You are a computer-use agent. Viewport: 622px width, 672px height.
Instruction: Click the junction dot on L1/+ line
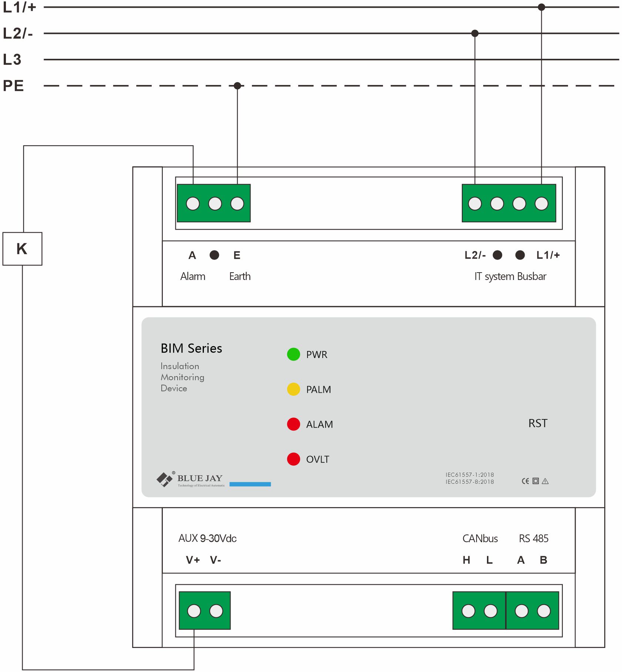tap(541, 7)
